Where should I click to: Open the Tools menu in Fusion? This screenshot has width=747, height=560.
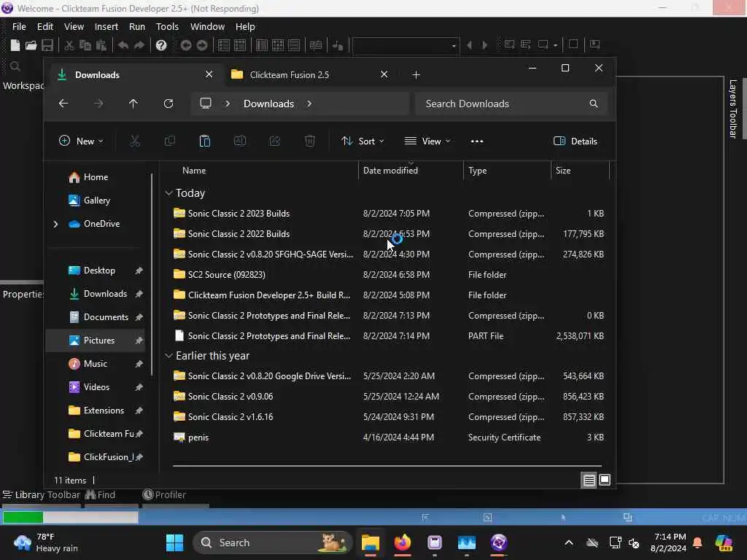click(x=167, y=27)
